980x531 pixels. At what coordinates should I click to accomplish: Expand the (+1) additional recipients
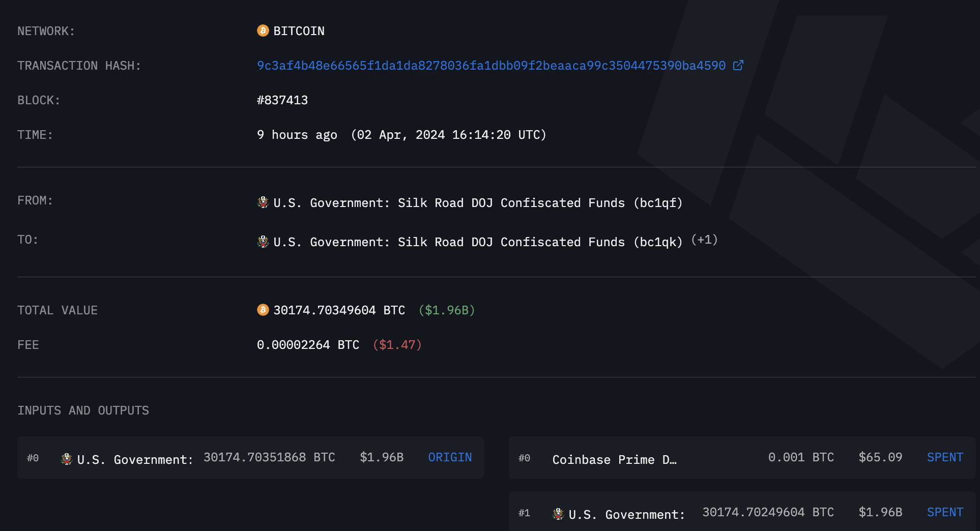[x=704, y=240]
